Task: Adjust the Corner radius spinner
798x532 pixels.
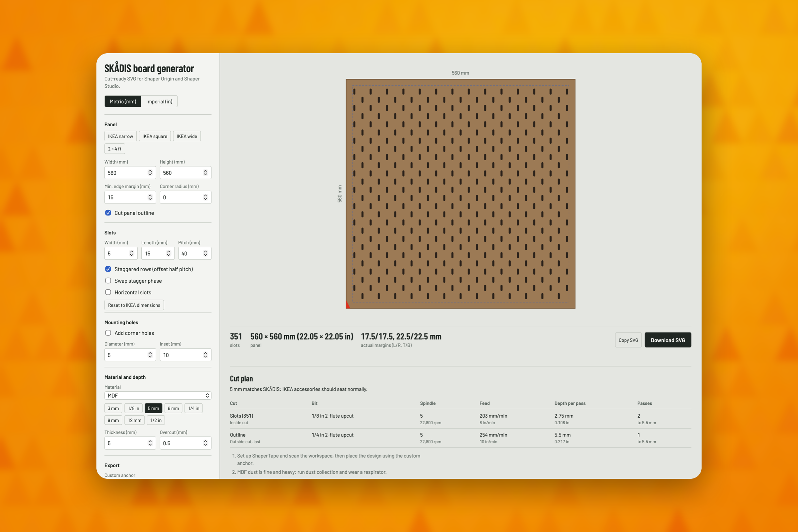Action: (x=205, y=197)
